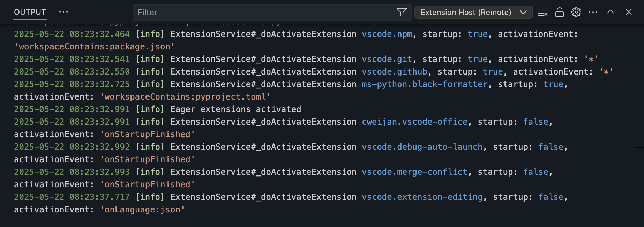Click the vscode.merge-conflict extension name
644x227 pixels.
coord(414,172)
